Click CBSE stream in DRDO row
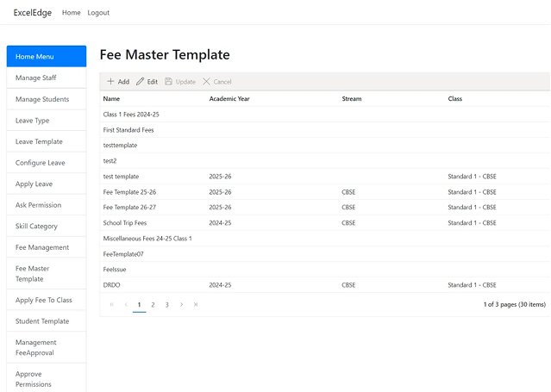The image size is (551, 392). tap(348, 285)
